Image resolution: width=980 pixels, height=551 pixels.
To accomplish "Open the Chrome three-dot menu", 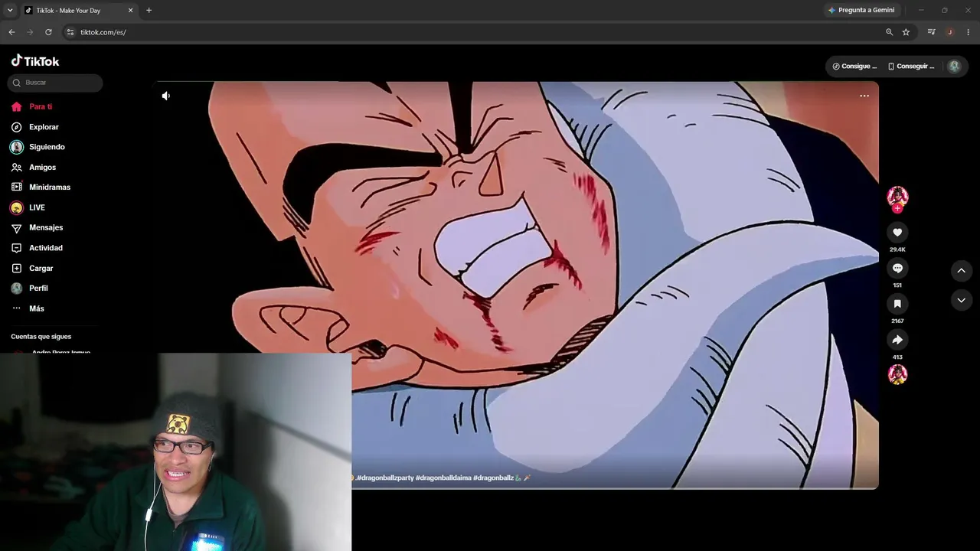I will [968, 32].
